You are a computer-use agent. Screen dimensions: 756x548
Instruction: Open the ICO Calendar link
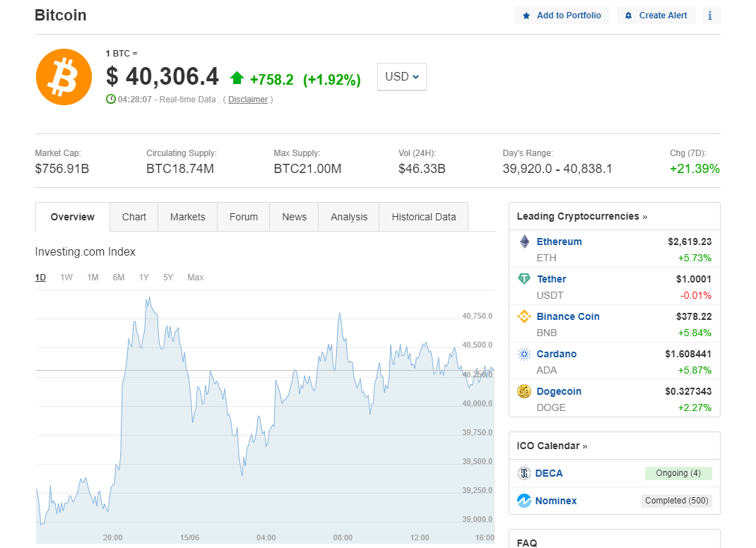pyautogui.click(x=552, y=446)
